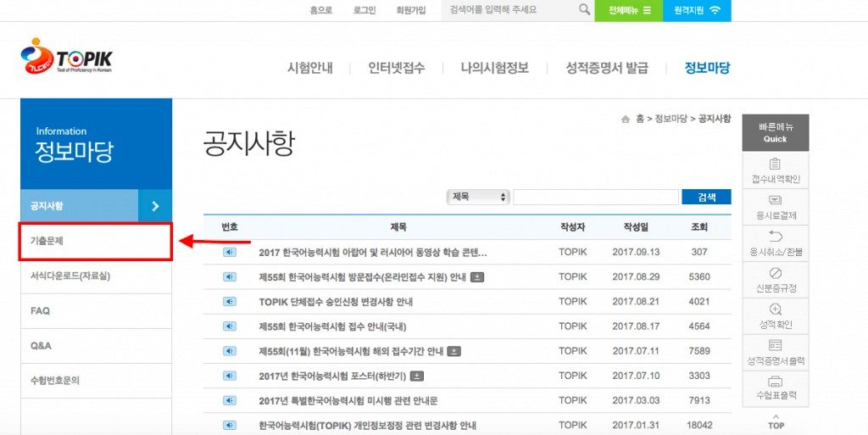Open the 제목 search-type dropdown
This screenshot has height=435, width=868.
pyautogui.click(x=478, y=197)
